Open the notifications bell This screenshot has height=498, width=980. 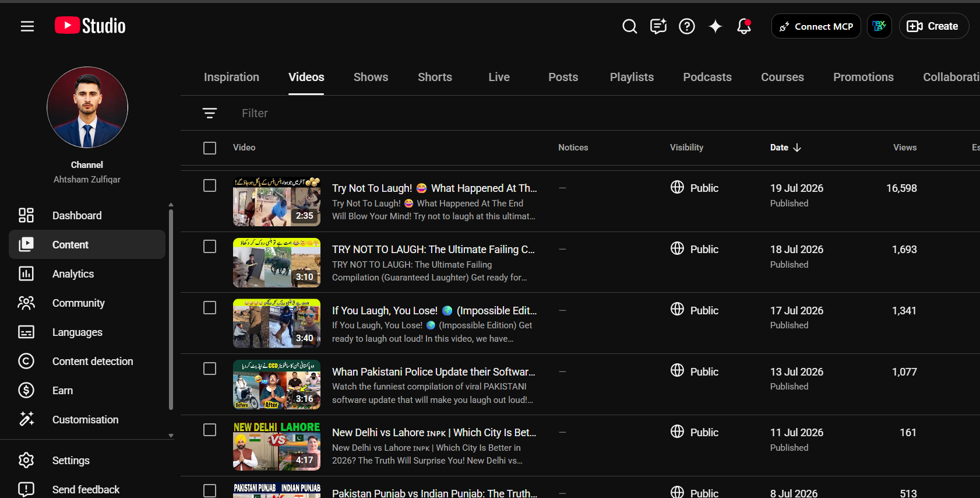744,26
